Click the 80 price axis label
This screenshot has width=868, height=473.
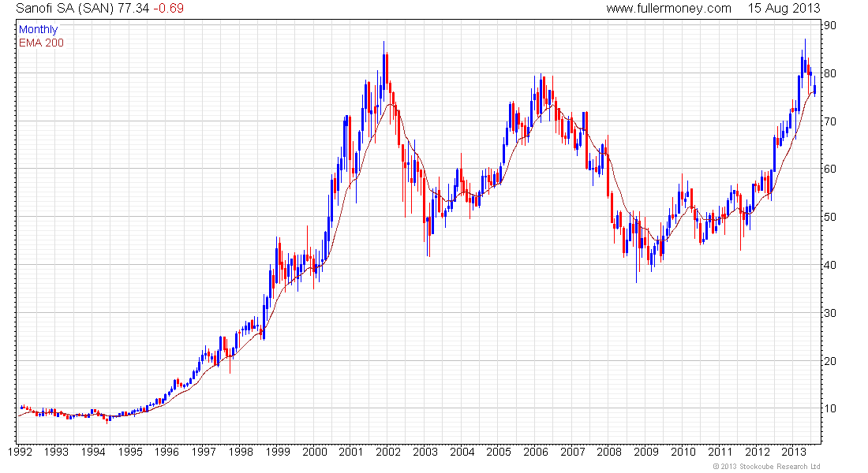(x=830, y=73)
